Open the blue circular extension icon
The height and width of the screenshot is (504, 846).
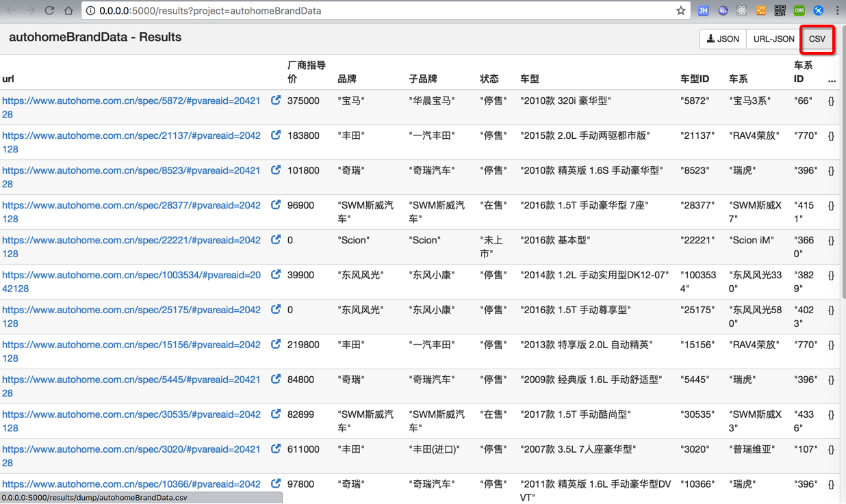coord(819,11)
